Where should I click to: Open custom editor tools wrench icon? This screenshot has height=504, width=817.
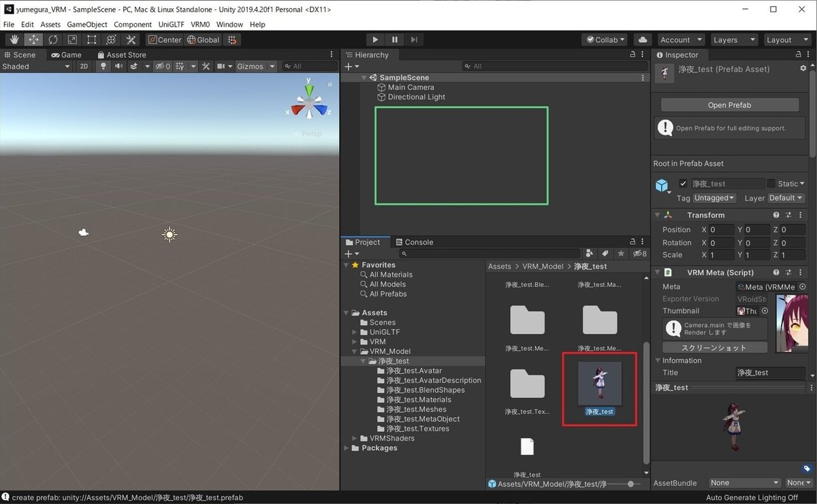click(131, 39)
